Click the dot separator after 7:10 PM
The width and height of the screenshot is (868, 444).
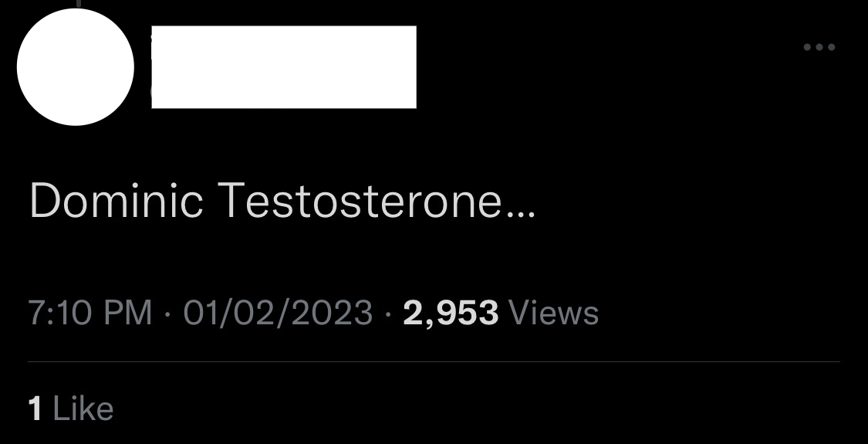coord(167,315)
